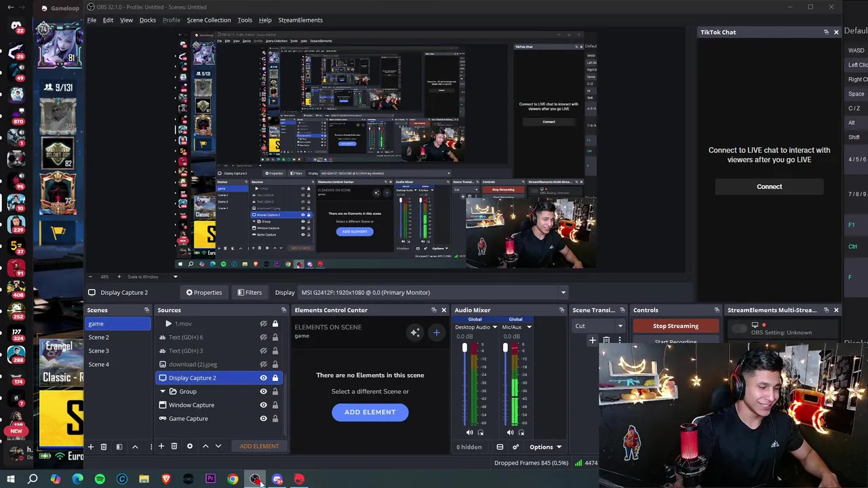Click the Stop Streaming button

pos(675,326)
